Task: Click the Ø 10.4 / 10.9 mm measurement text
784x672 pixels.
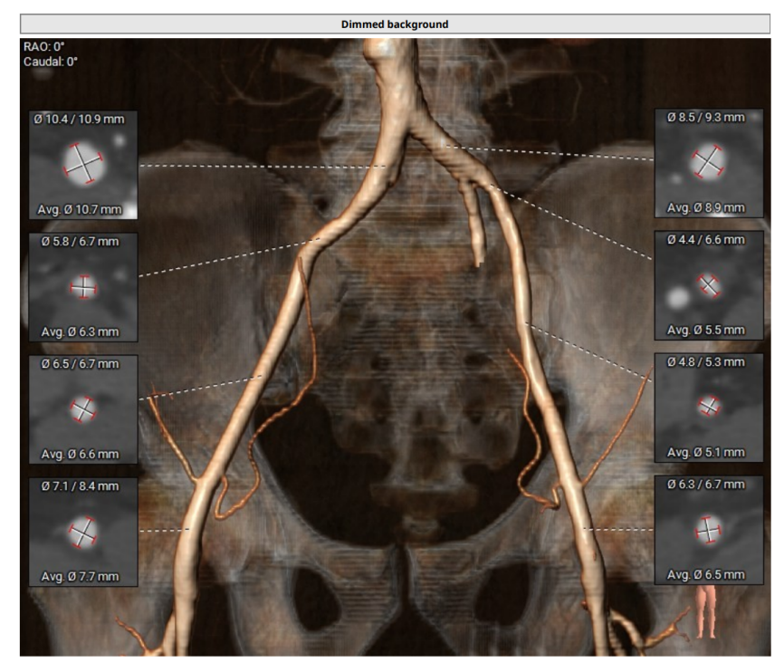Action: tap(80, 119)
